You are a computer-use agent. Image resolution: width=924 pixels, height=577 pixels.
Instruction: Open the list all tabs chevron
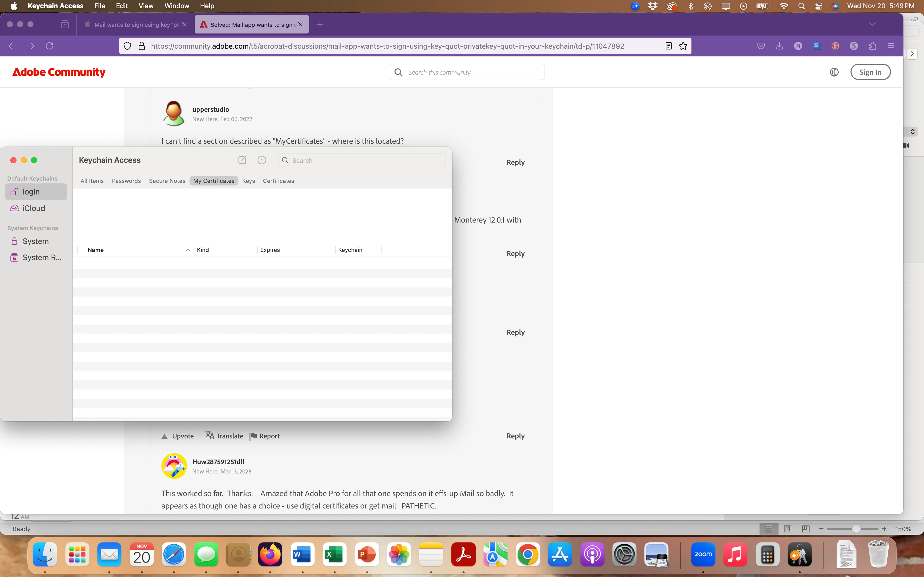pos(872,24)
